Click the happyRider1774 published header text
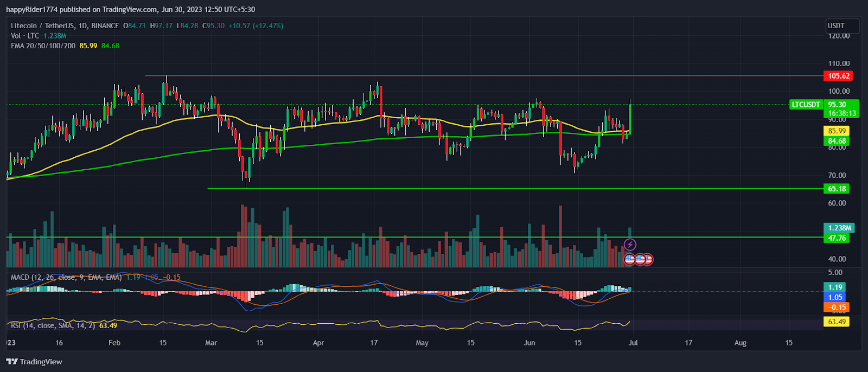 (130, 9)
